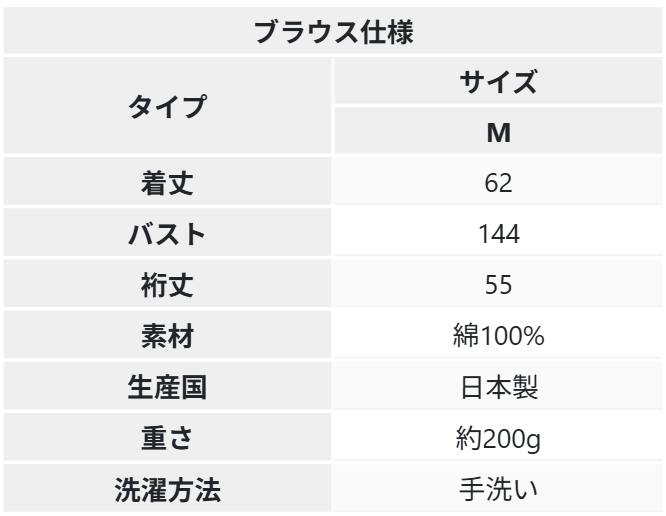Screen dimensions: 666x516
Task: Click the 洗濯方法 row label
Action: click(167, 489)
